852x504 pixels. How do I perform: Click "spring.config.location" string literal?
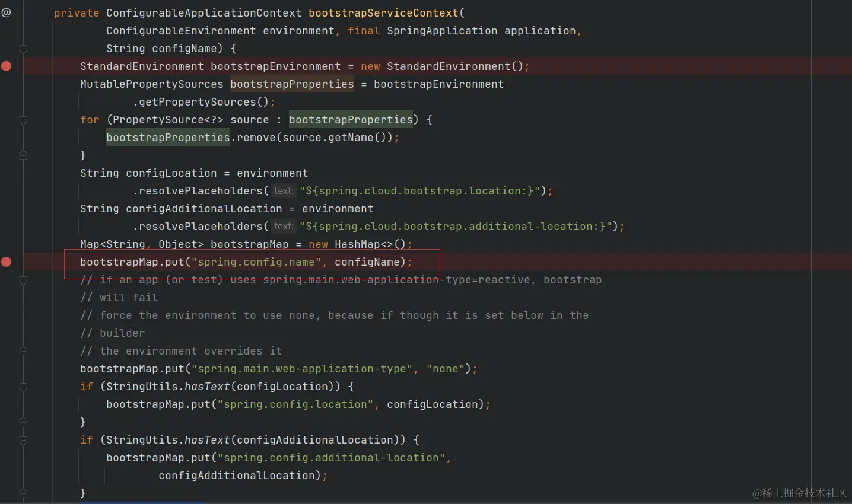[295, 404]
